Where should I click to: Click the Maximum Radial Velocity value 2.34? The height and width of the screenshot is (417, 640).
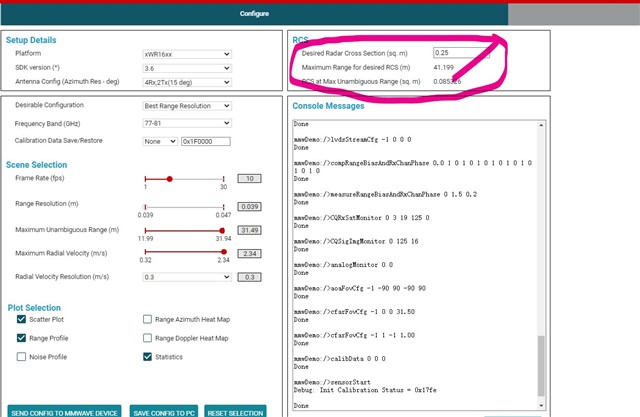(x=249, y=253)
